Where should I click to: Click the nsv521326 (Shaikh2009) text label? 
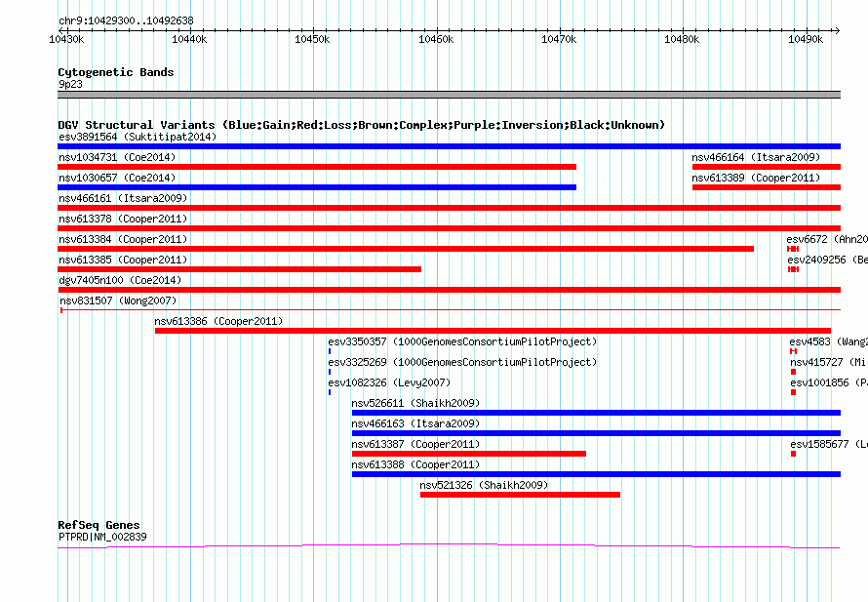coord(484,485)
